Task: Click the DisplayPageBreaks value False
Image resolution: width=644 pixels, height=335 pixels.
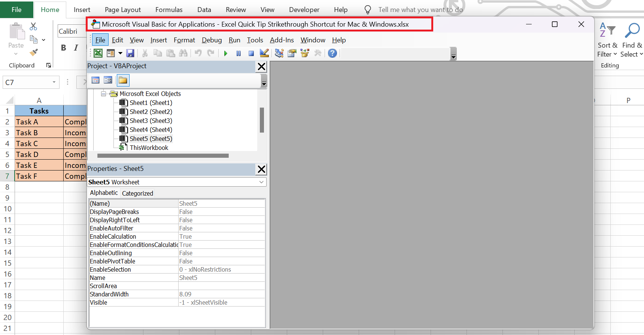Action: [x=222, y=212]
